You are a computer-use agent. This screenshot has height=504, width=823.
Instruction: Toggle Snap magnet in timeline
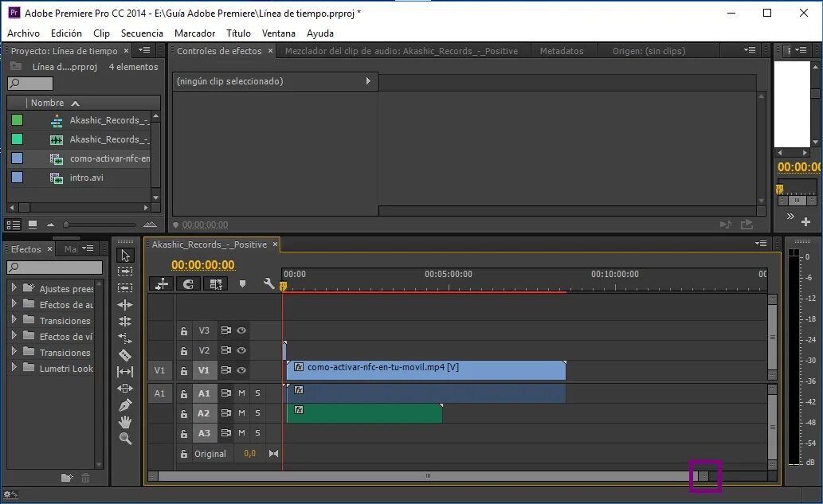[x=189, y=283]
